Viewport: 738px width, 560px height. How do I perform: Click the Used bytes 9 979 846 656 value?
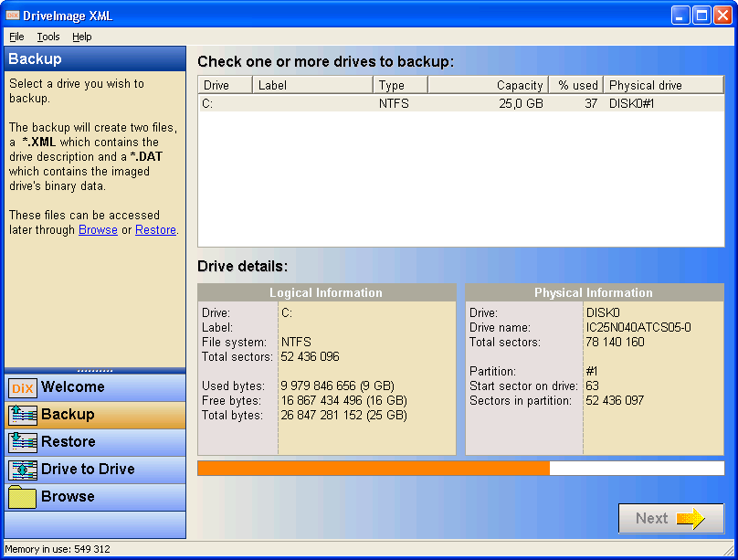pyautogui.click(x=337, y=386)
